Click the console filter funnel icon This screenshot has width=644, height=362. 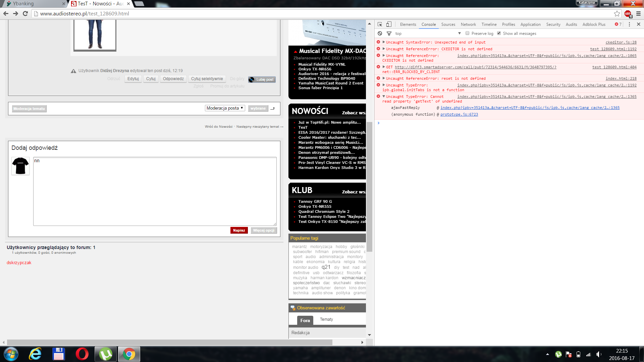coord(389,34)
